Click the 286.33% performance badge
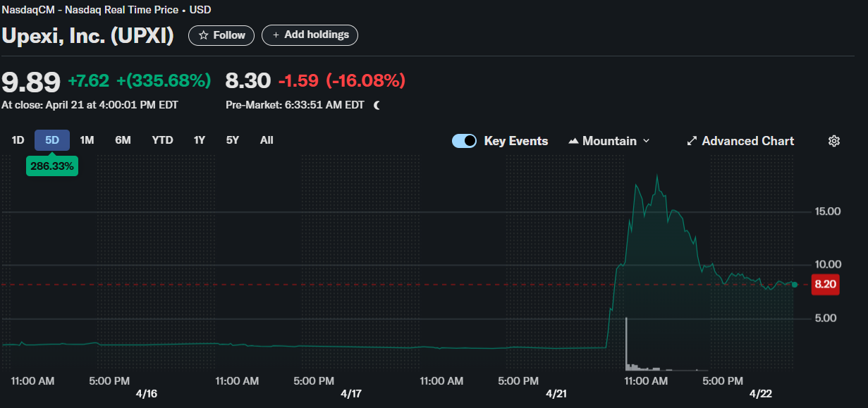Screen dimensions: 868x408 pyautogui.click(x=52, y=166)
